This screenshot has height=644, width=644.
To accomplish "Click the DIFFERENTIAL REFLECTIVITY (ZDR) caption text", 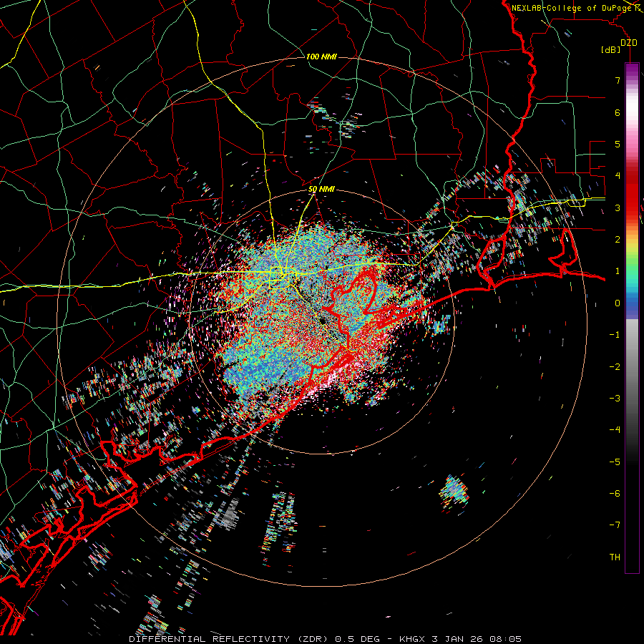I will (230, 639).
